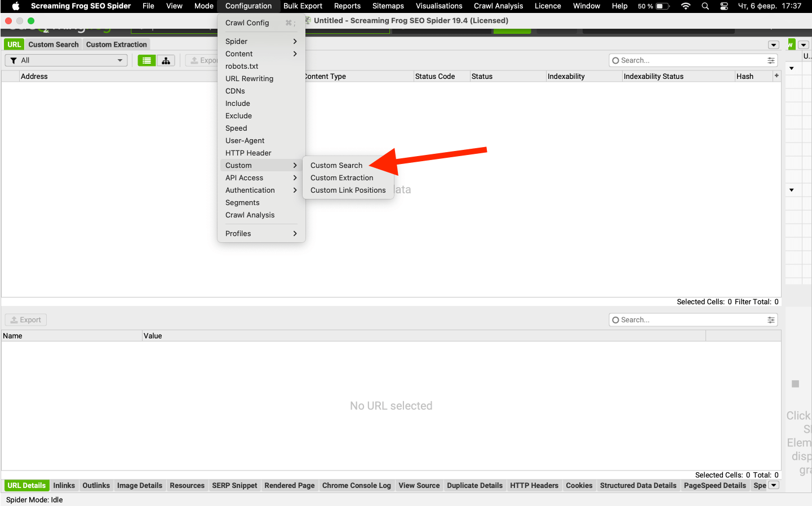Click the lower Export button
812x506 pixels.
26,319
